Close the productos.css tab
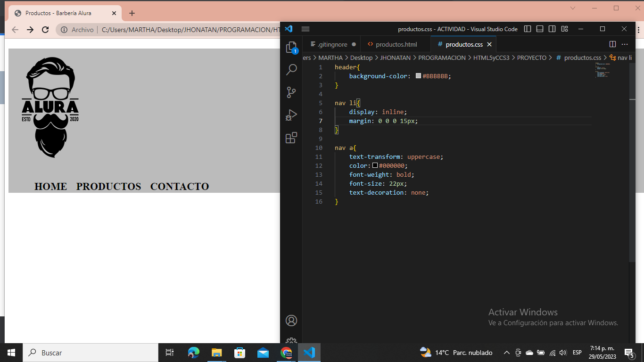This screenshot has width=644, height=362. pos(489,44)
